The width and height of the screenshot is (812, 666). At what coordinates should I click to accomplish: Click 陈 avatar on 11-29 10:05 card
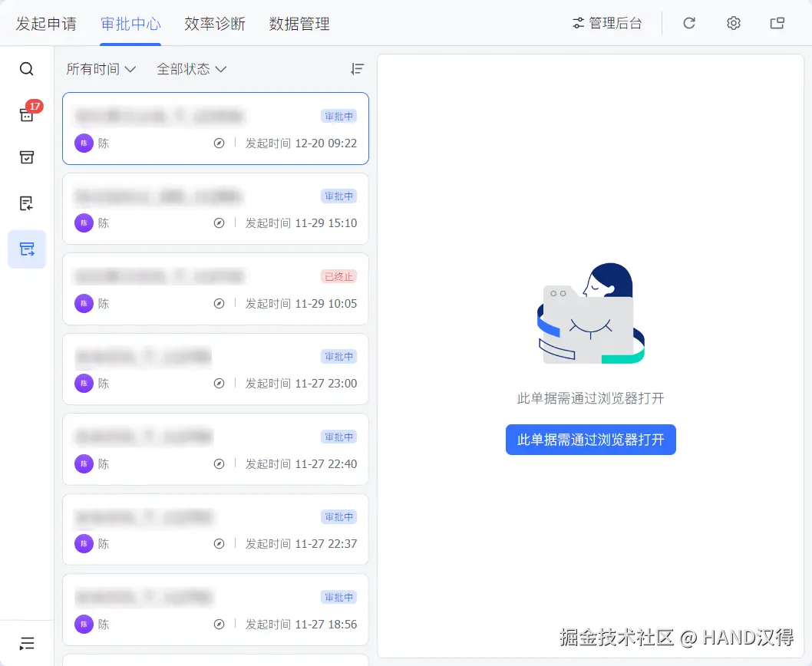coord(84,304)
